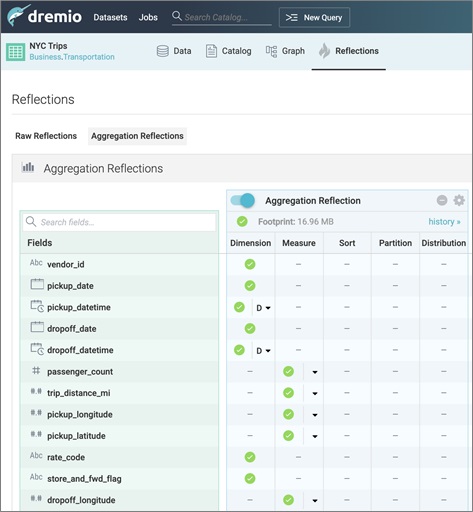
Task: Click the Sort column header
Action: [347, 243]
